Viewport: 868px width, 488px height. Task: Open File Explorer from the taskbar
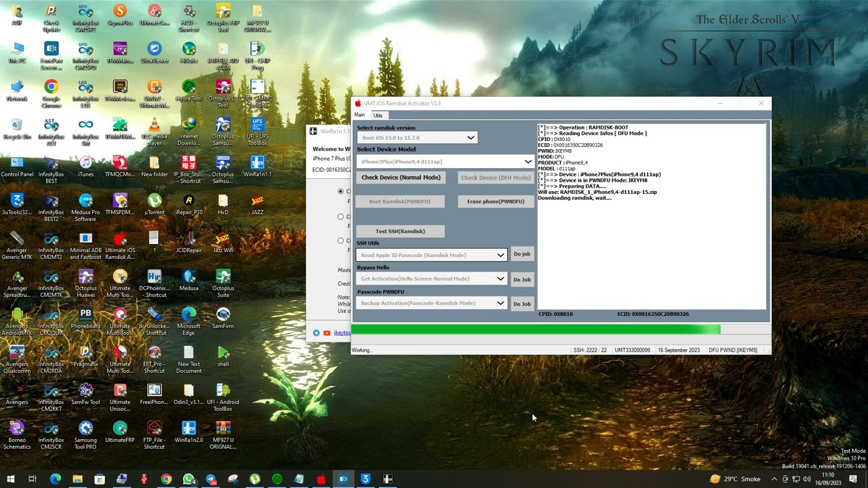[x=77, y=479]
